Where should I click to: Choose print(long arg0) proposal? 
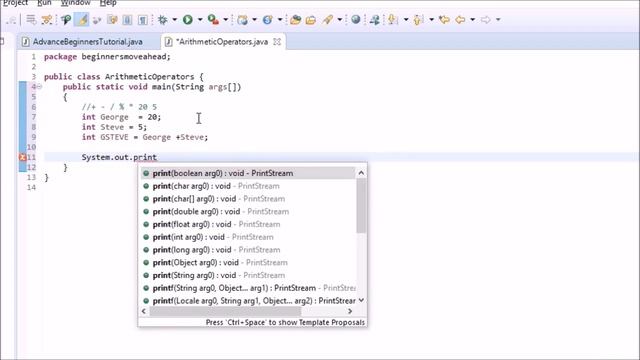pos(248,249)
